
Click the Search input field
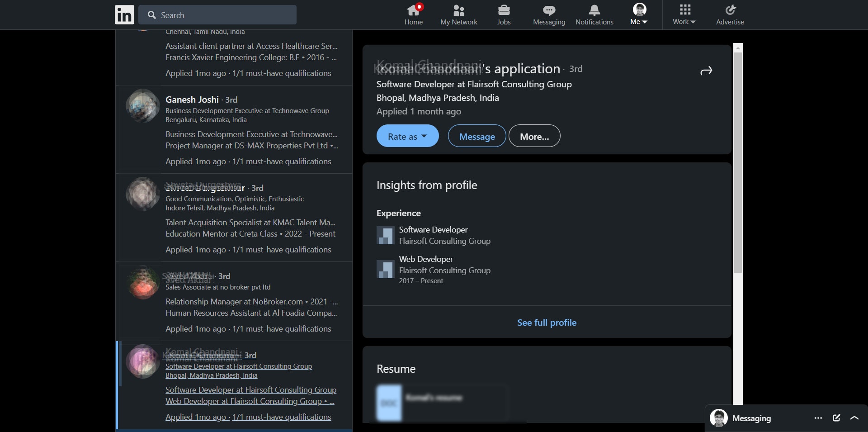(217, 15)
